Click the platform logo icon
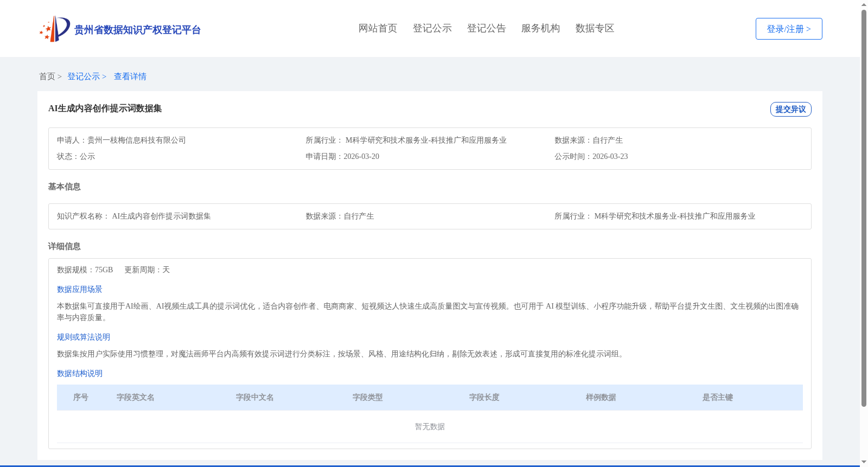 pos(55,29)
